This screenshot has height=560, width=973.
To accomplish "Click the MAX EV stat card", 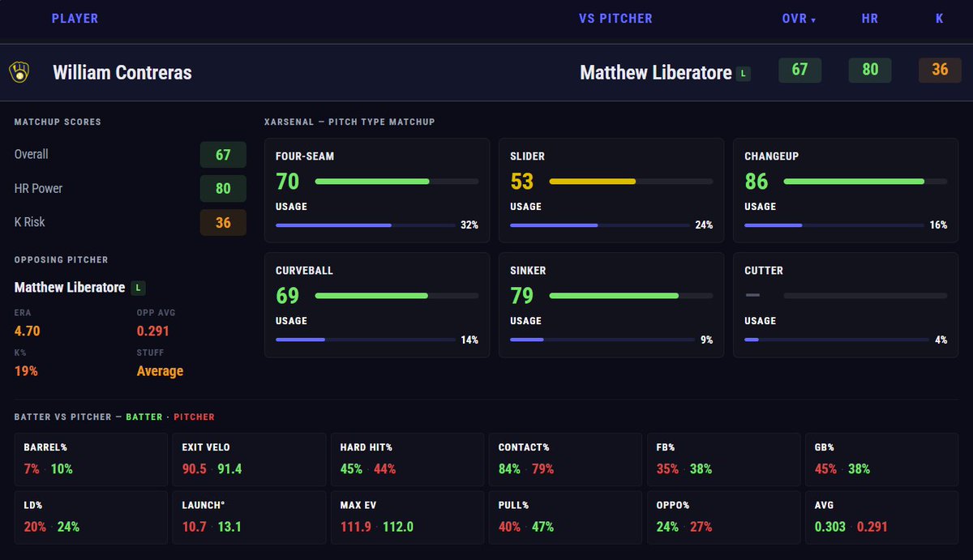I will (408, 517).
